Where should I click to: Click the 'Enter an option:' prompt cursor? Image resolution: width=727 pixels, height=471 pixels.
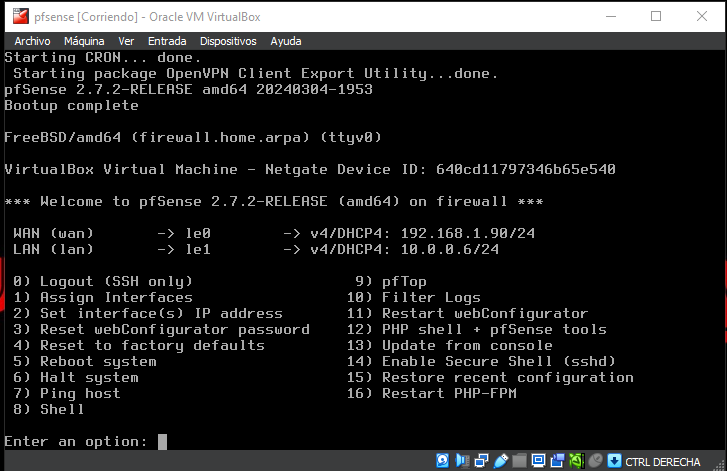point(162,442)
